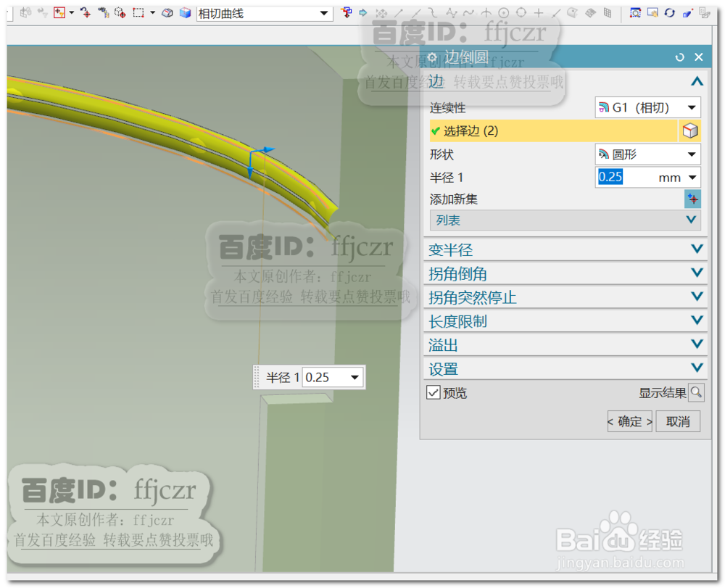The image size is (725, 588).
Task: Click the snap endpoint line icon
Action: click(x=399, y=13)
